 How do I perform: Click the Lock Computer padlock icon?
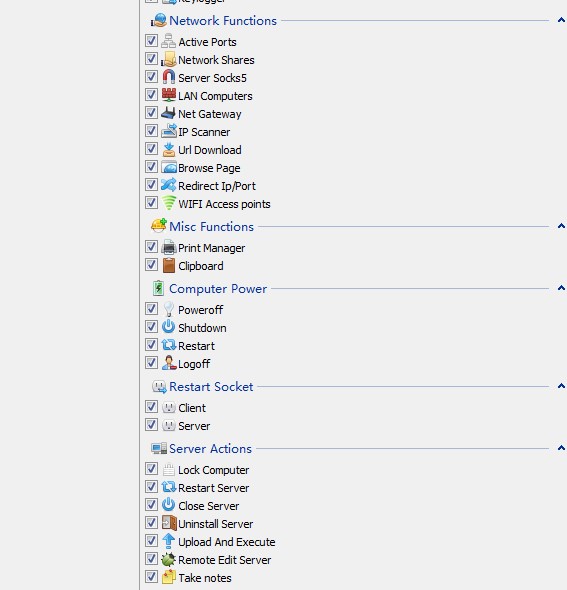(168, 469)
